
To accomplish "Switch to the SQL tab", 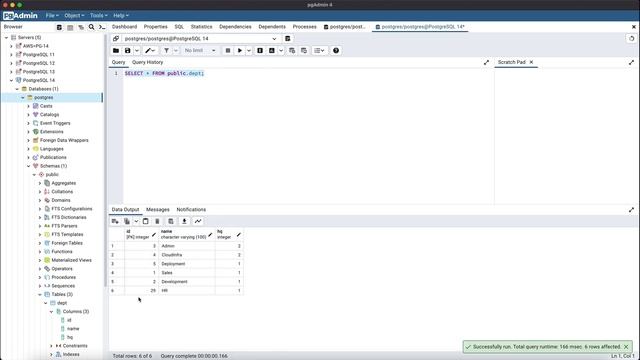I will 179,27.
